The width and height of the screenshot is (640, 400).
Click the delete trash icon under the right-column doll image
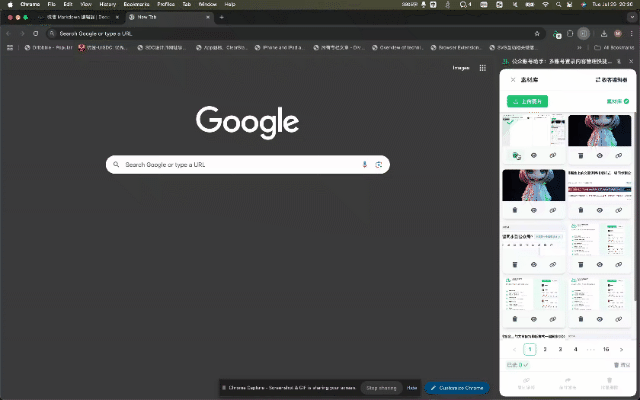(580, 156)
